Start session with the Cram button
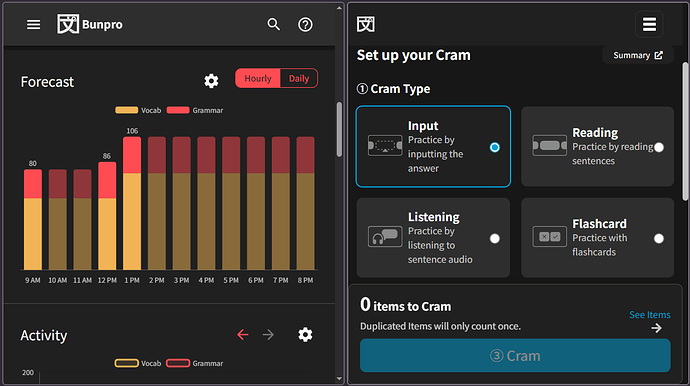The image size is (690, 386). (515, 356)
